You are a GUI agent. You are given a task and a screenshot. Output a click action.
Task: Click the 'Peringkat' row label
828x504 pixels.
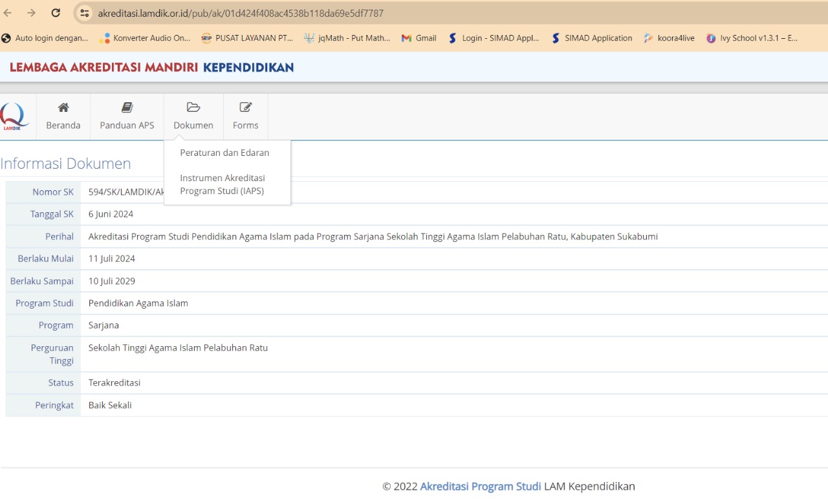tap(54, 406)
